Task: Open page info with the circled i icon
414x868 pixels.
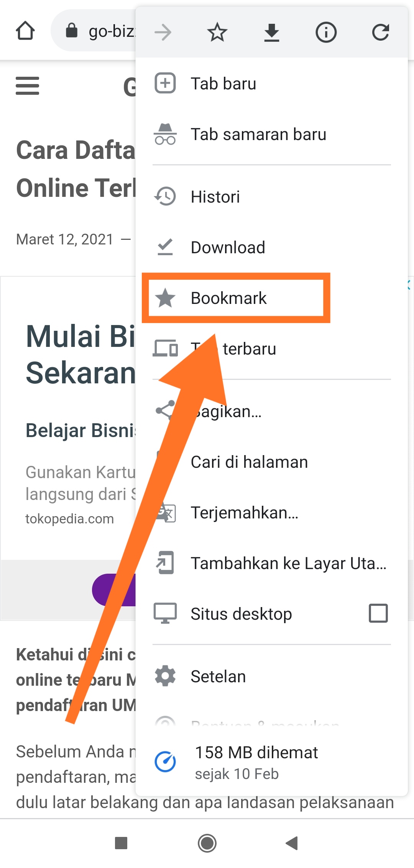Action: tap(326, 32)
